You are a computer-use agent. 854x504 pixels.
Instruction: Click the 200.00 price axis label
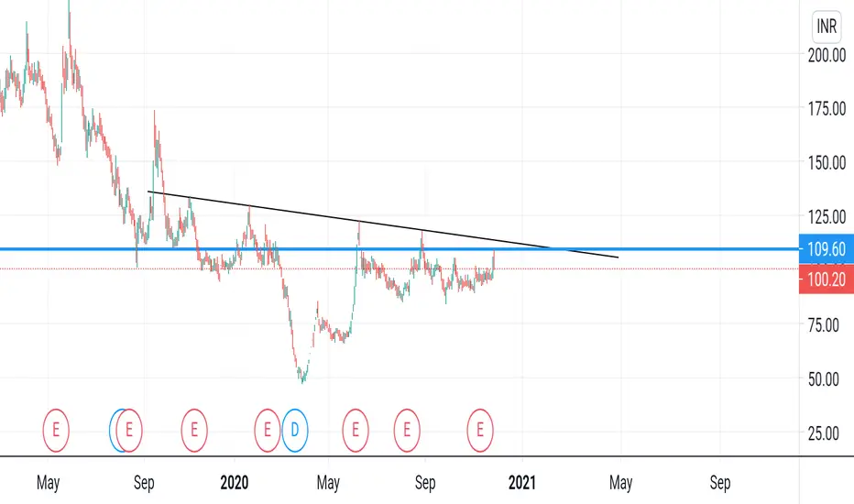827,55
